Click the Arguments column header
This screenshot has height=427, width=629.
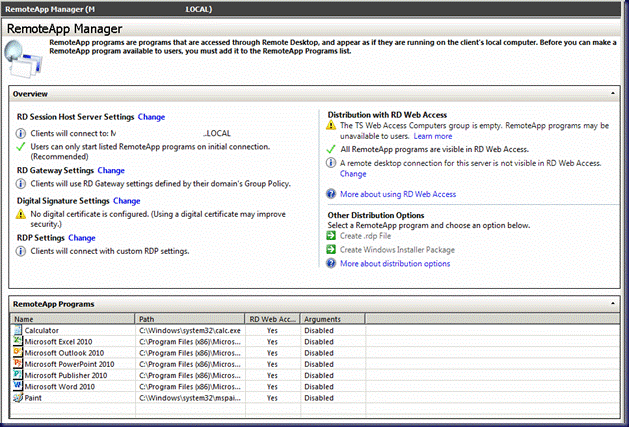[323, 318]
